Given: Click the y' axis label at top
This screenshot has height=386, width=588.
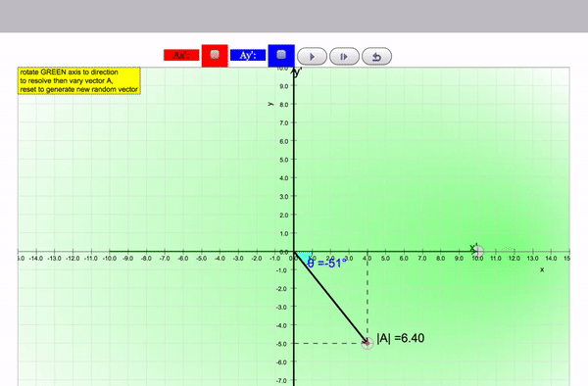Looking at the screenshot, I should [298, 72].
